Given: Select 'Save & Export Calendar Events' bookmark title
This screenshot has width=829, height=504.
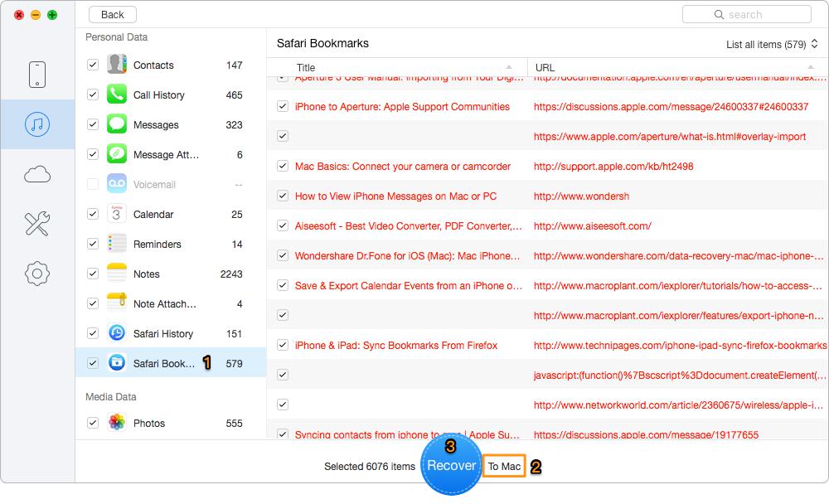Looking at the screenshot, I should (408, 286).
